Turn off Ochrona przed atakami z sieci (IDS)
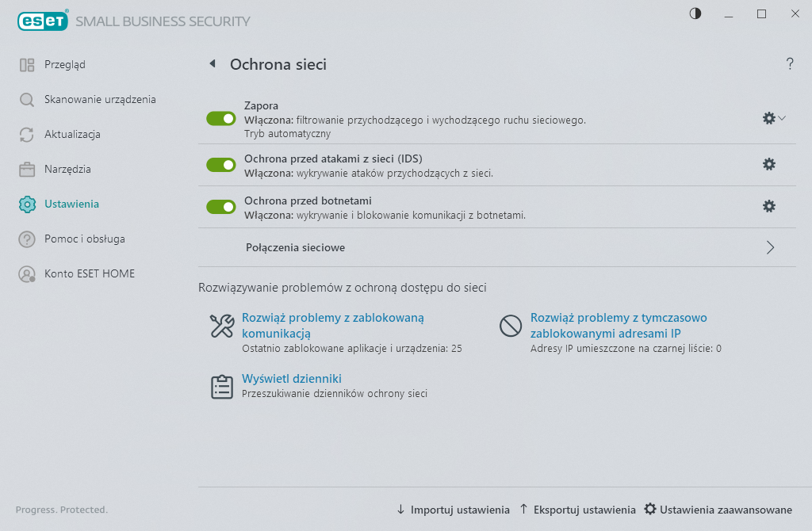The height and width of the screenshot is (531, 812). click(221, 165)
